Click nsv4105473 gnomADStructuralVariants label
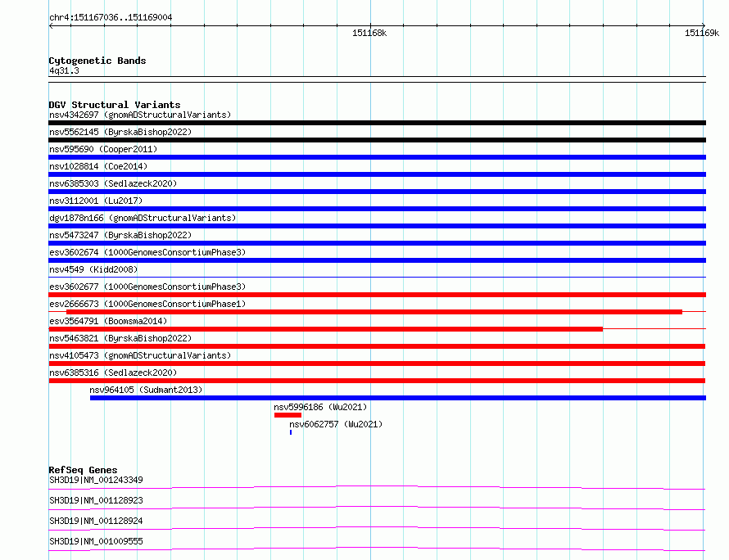729x560 pixels. point(140,355)
